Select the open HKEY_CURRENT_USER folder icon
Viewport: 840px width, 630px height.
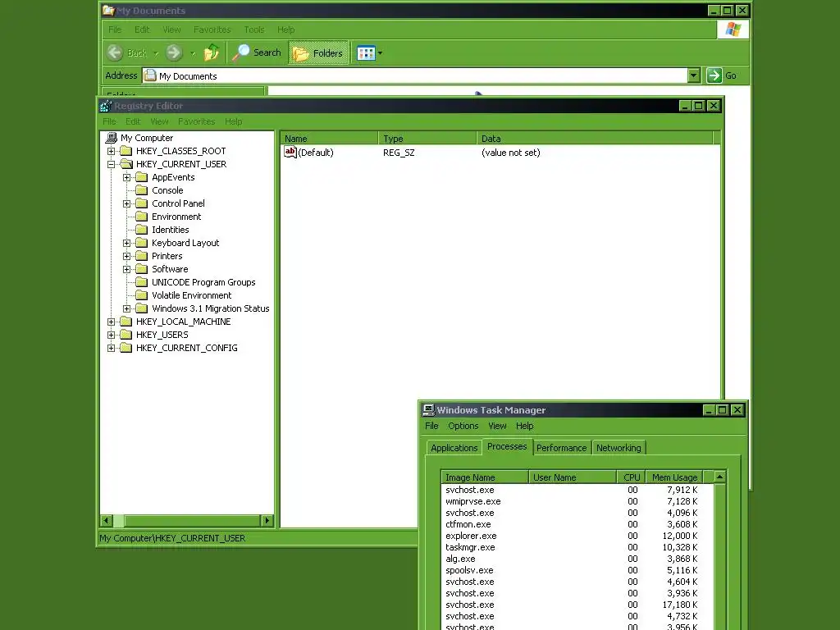(126, 164)
